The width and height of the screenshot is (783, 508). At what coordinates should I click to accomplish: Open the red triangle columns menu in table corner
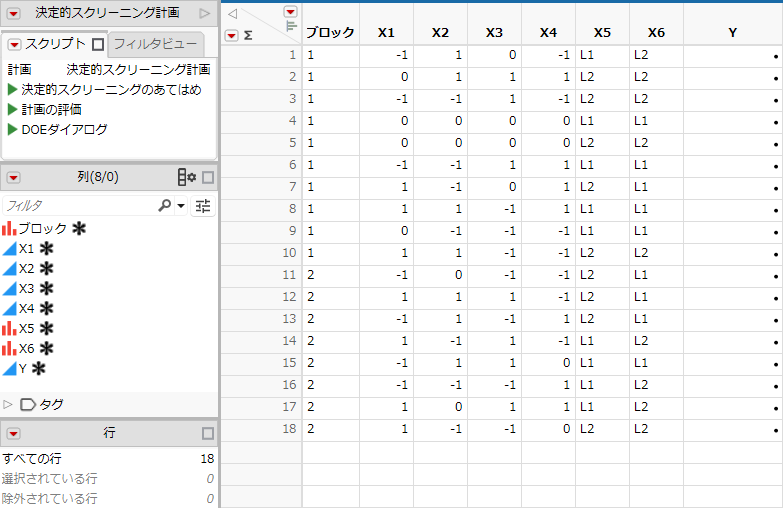(290, 11)
